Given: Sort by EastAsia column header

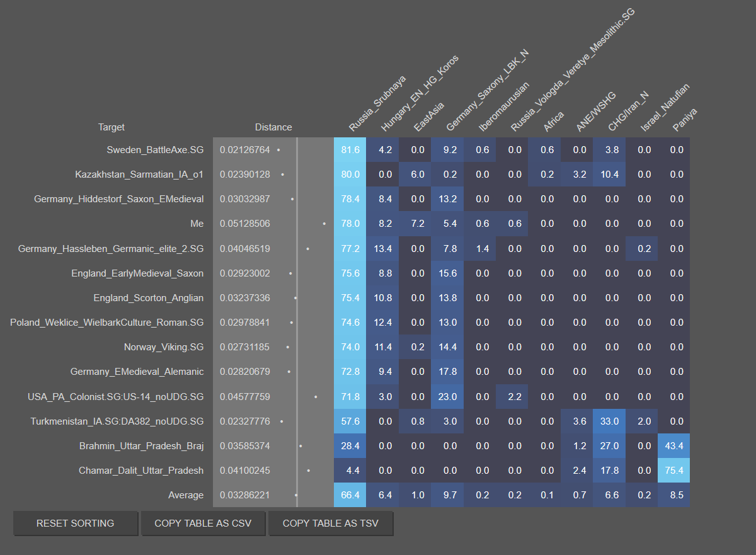Looking at the screenshot, I should (x=428, y=117).
